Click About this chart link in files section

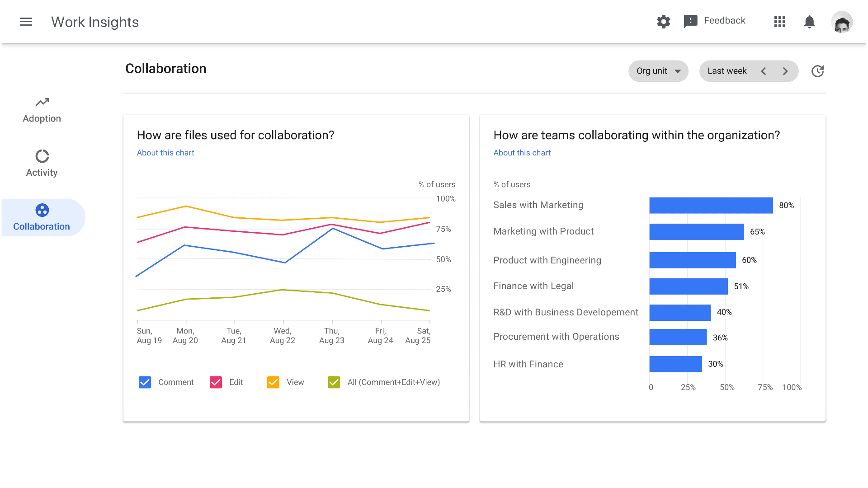tap(165, 153)
